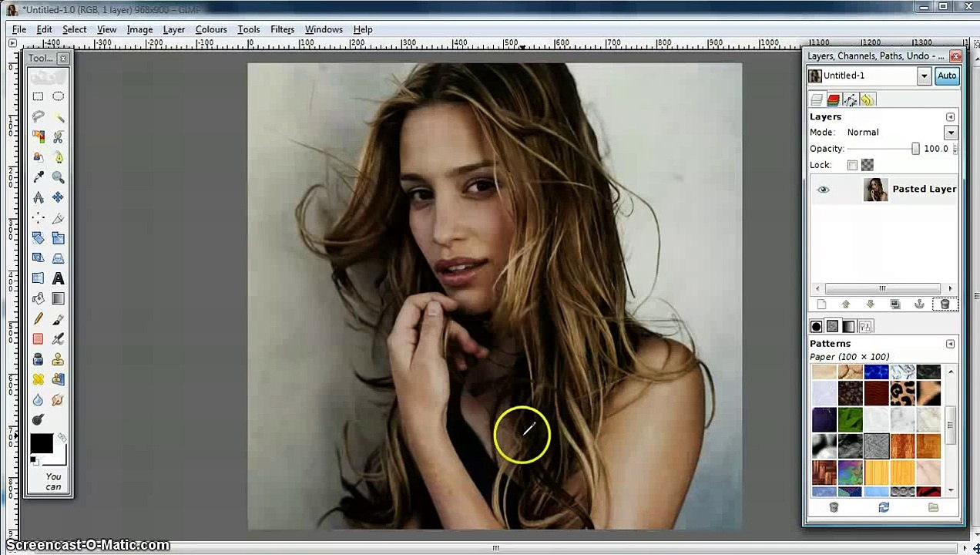
Task: Open the Colours menu
Action: click(x=210, y=29)
